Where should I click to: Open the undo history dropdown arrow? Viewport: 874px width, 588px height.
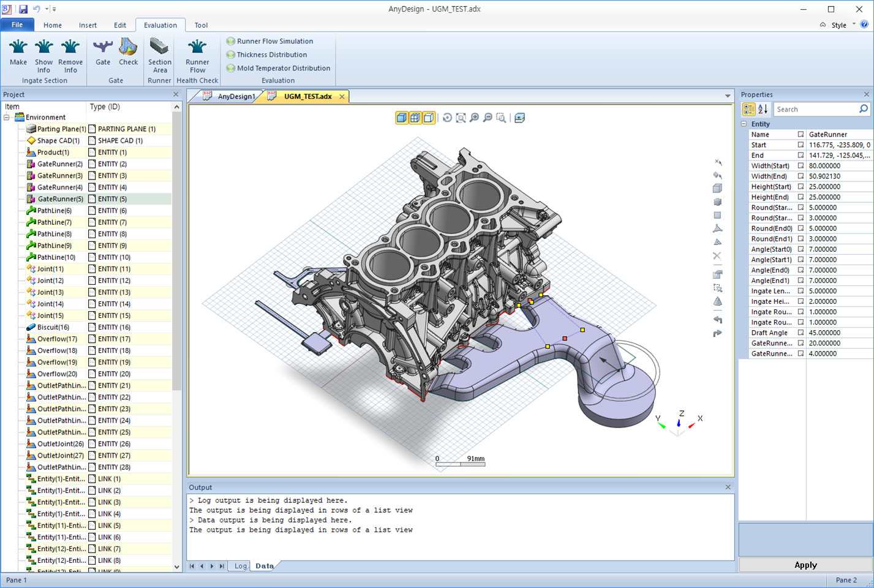coord(47,9)
